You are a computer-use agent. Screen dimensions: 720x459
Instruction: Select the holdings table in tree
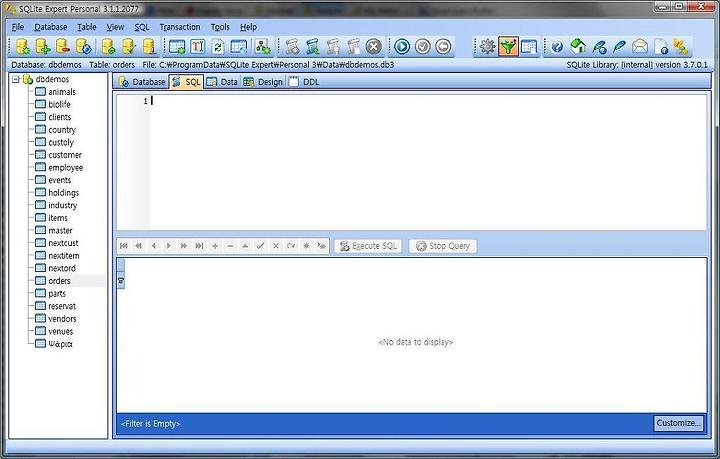coord(63,193)
